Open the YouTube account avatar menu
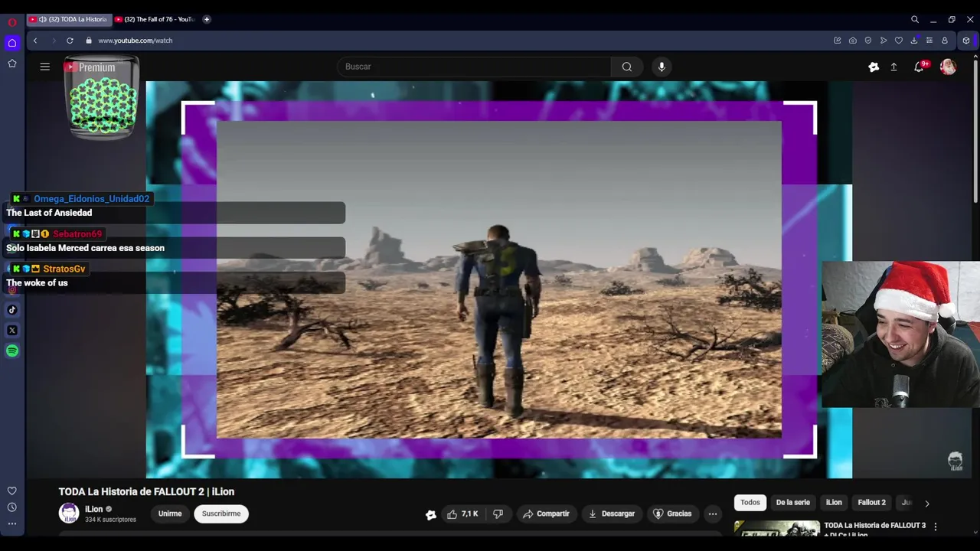Screen dimensions: 980x551 coord(948,67)
